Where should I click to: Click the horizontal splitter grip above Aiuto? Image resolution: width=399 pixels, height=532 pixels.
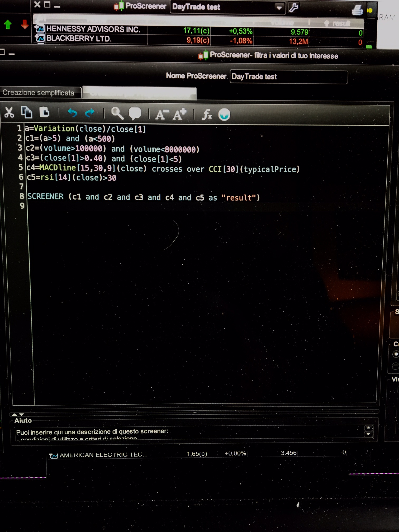(196, 412)
